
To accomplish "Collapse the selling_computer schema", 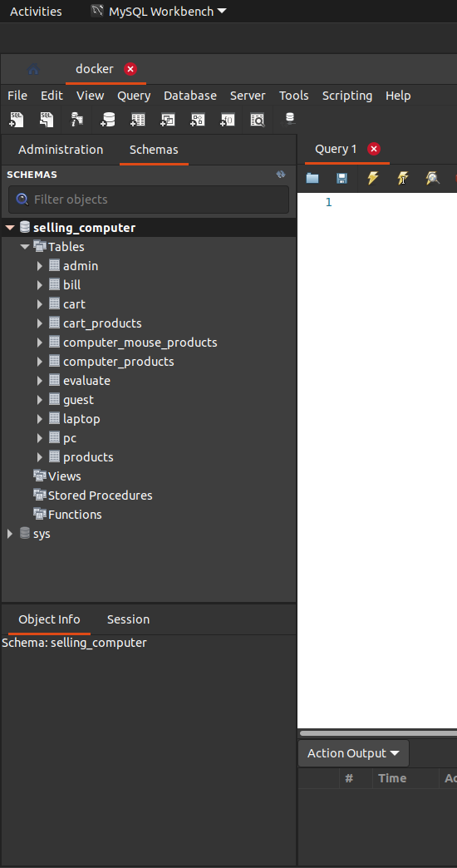I will (x=10, y=228).
